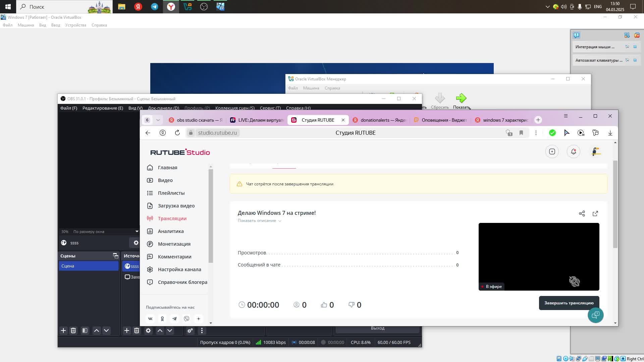The height and width of the screenshot is (362, 644).
Task: Open the RUTUBE channel avatar menu
Action: coord(596,152)
